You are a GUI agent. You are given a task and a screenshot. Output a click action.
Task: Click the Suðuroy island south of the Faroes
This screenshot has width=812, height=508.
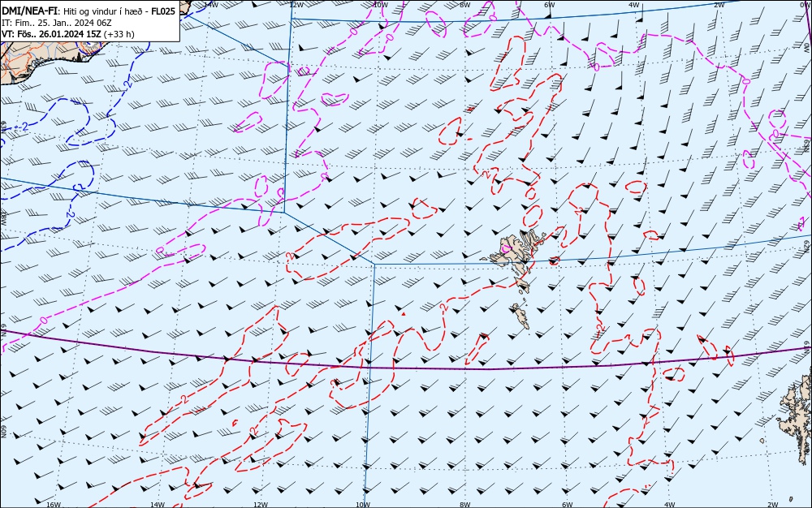click(520, 316)
